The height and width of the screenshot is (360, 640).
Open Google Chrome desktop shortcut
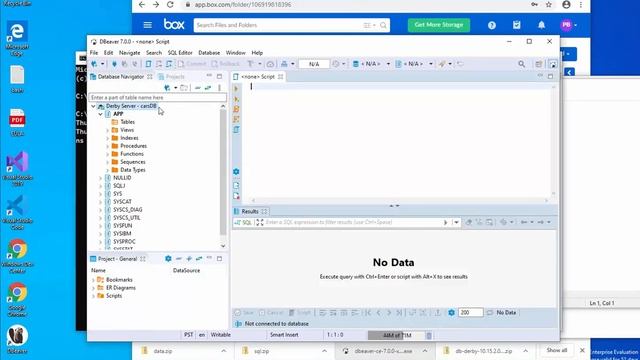tap(17, 300)
